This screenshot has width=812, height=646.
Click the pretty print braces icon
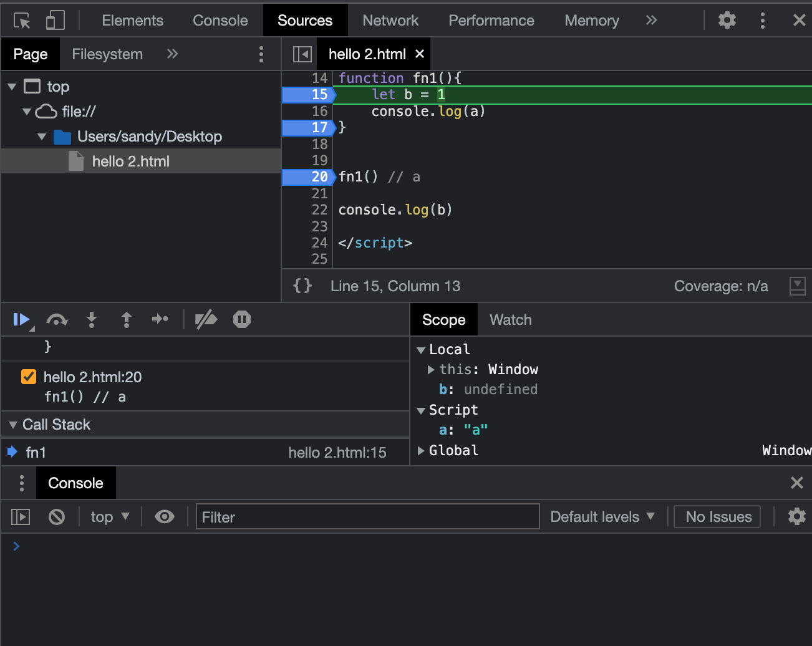[x=302, y=286]
